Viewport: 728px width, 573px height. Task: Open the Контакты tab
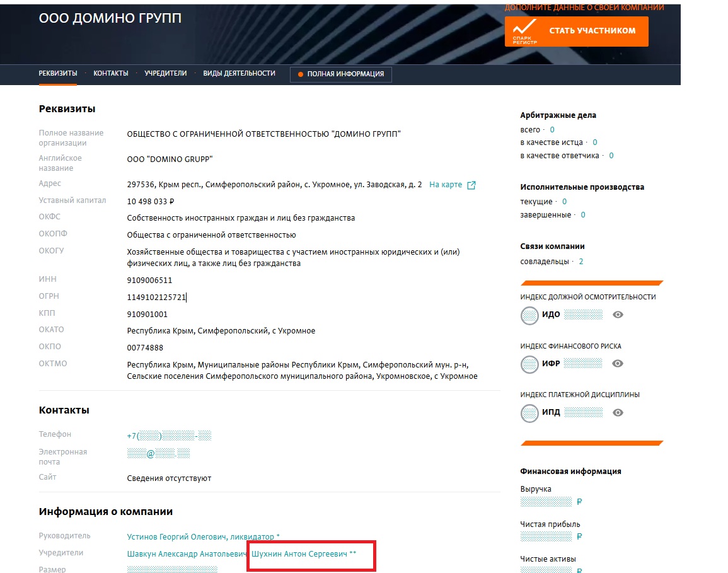click(x=111, y=73)
